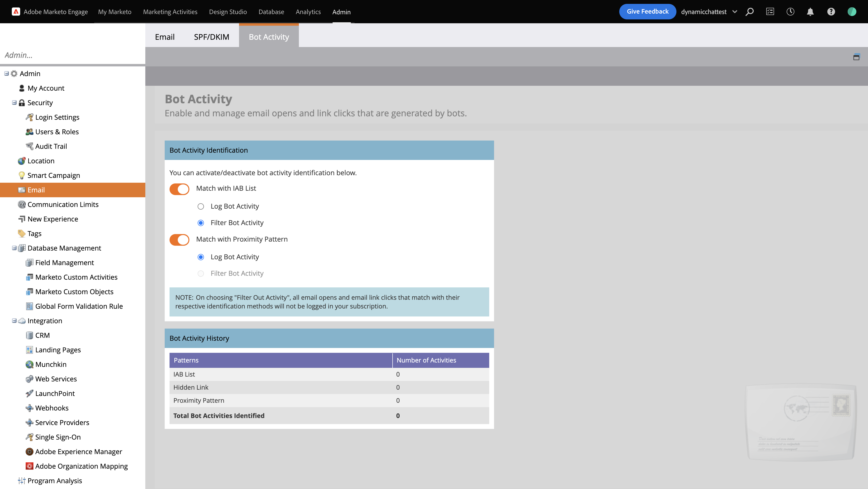Open the help question mark icon
868x489 pixels.
pyautogui.click(x=831, y=11)
